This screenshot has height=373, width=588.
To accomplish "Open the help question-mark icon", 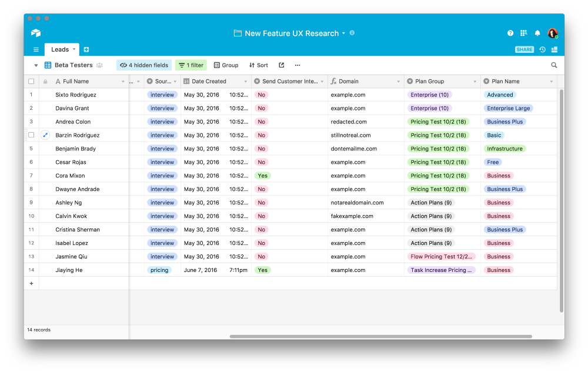I will [x=509, y=33].
